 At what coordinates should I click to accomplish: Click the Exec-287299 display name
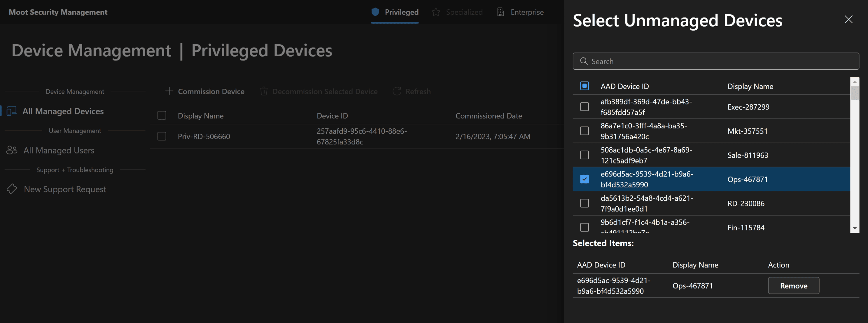748,107
